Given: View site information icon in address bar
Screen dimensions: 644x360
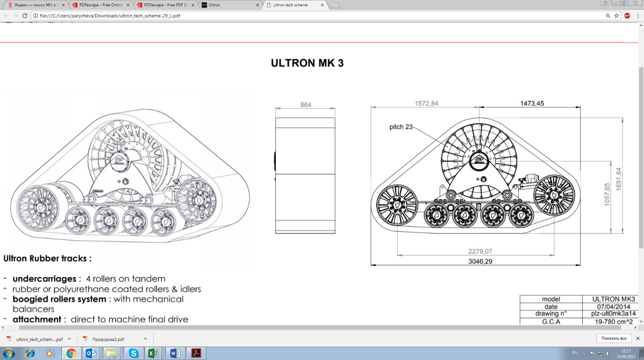Looking at the screenshot, I should click(35, 16).
